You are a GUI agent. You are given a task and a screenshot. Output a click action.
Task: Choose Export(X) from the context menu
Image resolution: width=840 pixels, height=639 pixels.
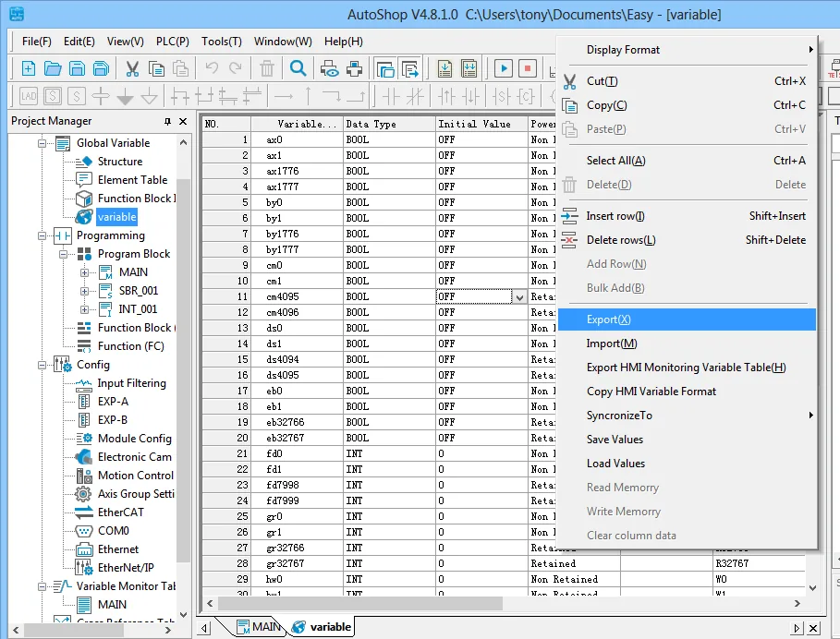(688, 319)
